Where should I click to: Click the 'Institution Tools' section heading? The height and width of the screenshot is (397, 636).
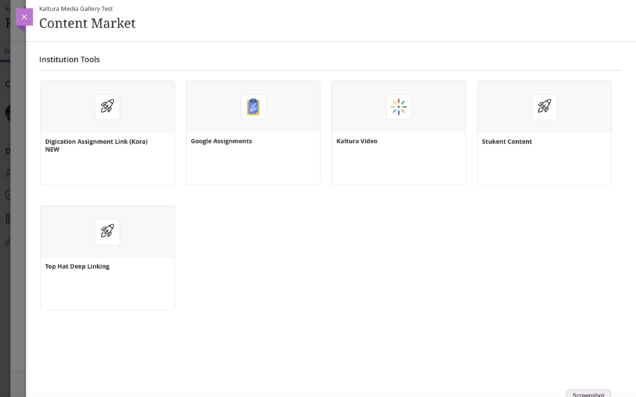click(x=69, y=59)
